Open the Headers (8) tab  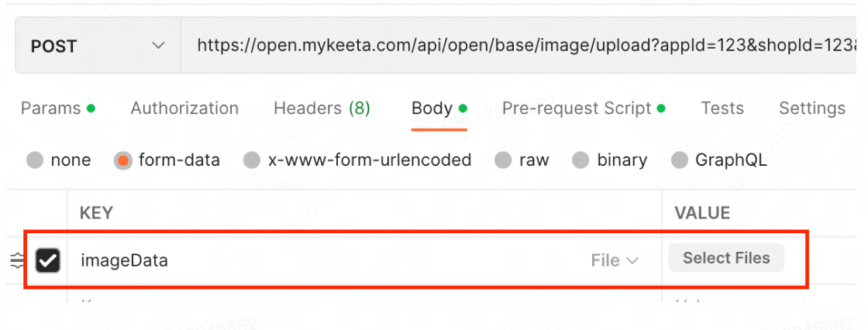[x=322, y=108]
